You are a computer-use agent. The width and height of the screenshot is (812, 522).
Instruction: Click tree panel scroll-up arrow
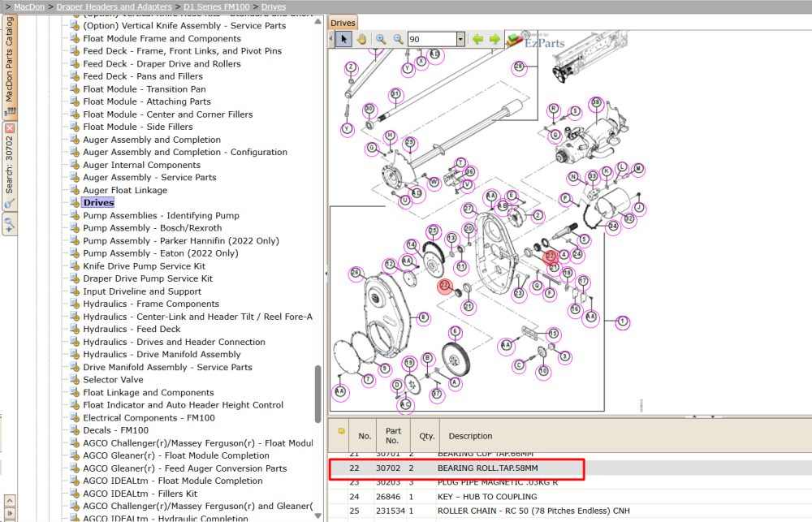[x=318, y=21]
